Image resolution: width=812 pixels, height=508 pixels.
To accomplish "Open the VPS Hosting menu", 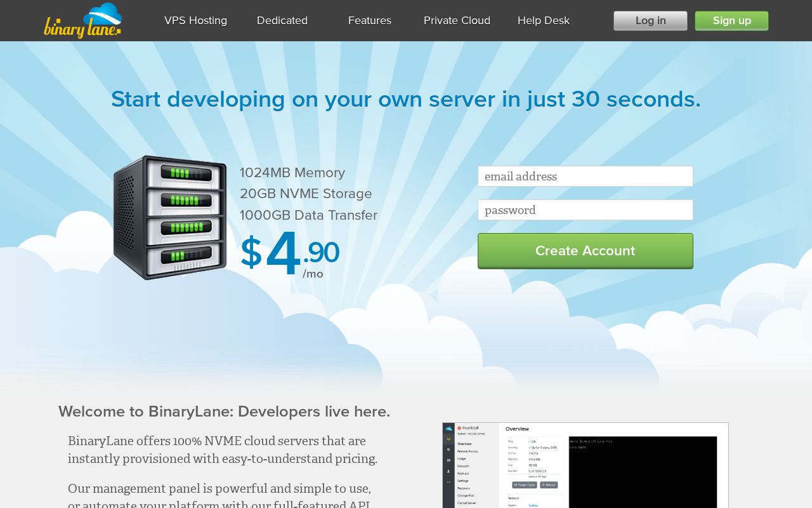I will (x=195, y=20).
